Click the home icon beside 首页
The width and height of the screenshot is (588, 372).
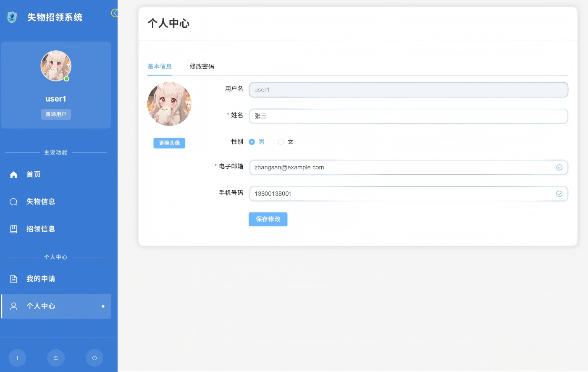[x=13, y=175]
